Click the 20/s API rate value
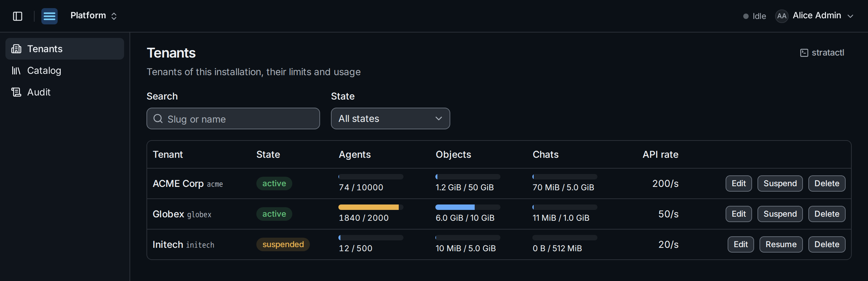 point(668,244)
